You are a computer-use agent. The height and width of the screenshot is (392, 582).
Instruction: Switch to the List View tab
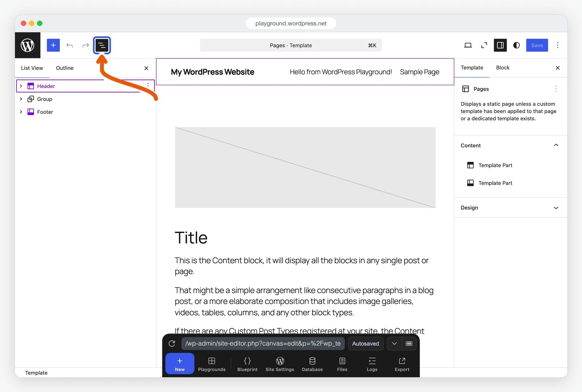(32, 68)
